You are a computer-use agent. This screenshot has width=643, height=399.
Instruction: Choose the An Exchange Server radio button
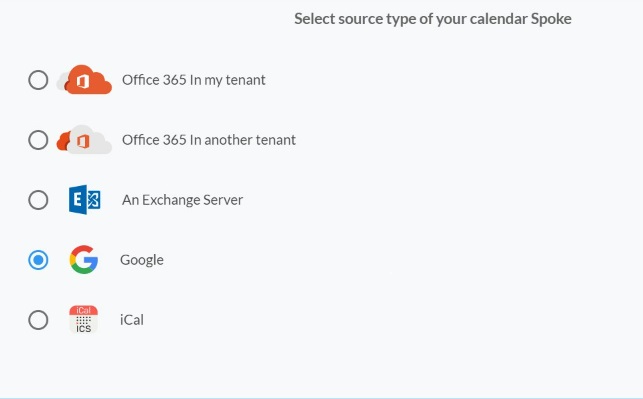pos(38,200)
